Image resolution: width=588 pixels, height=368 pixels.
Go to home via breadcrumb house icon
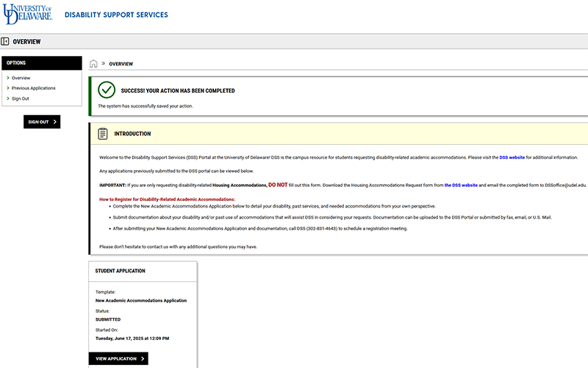(x=93, y=63)
